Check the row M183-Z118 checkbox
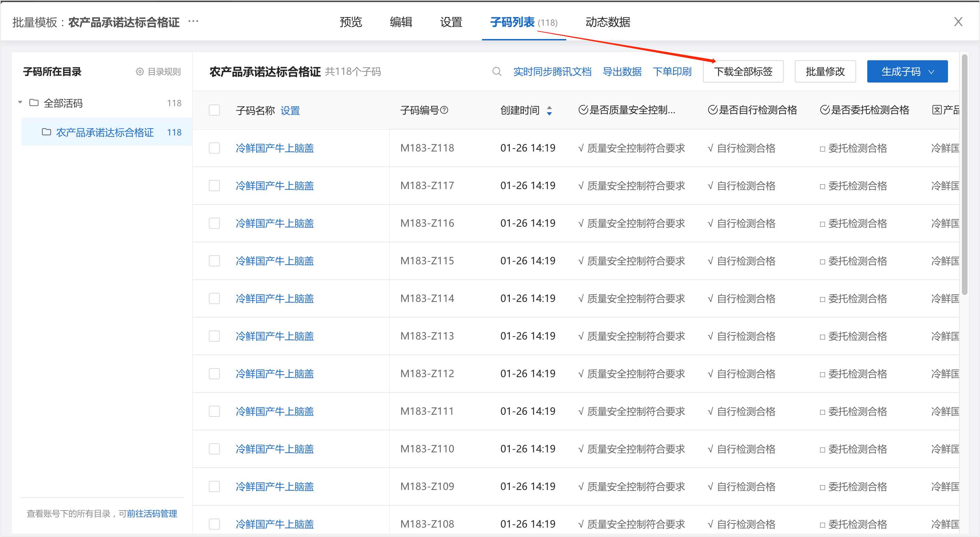The image size is (980, 537). coord(214,148)
